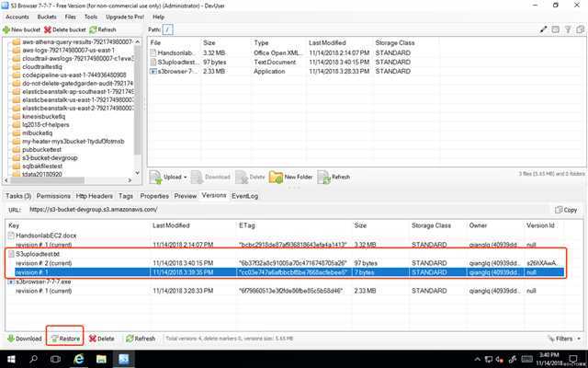Viewport: 588px width, 368px height.
Task: Switch to the EventLog tab
Action: (244, 196)
